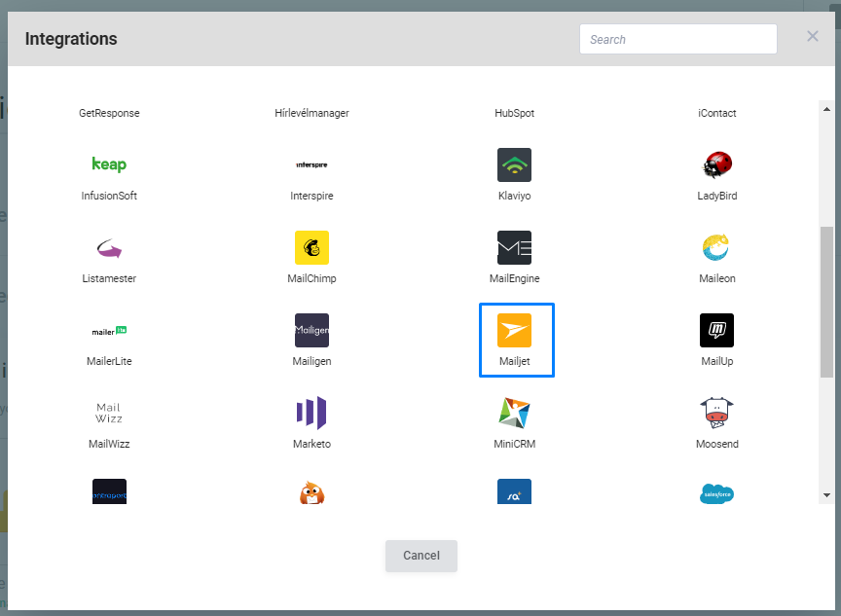Image resolution: width=841 pixels, height=616 pixels.
Task: Click the MailWizz text label
Action: [109, 444]
